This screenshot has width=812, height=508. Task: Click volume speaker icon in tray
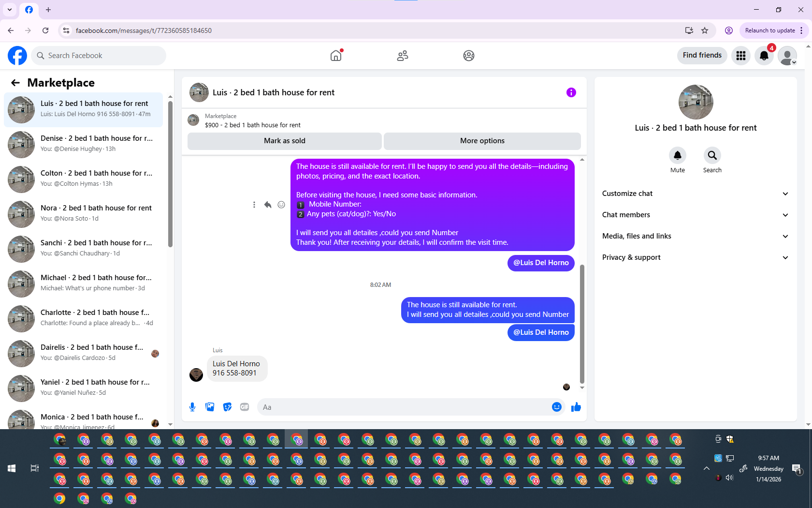click(x=729, y=478)
